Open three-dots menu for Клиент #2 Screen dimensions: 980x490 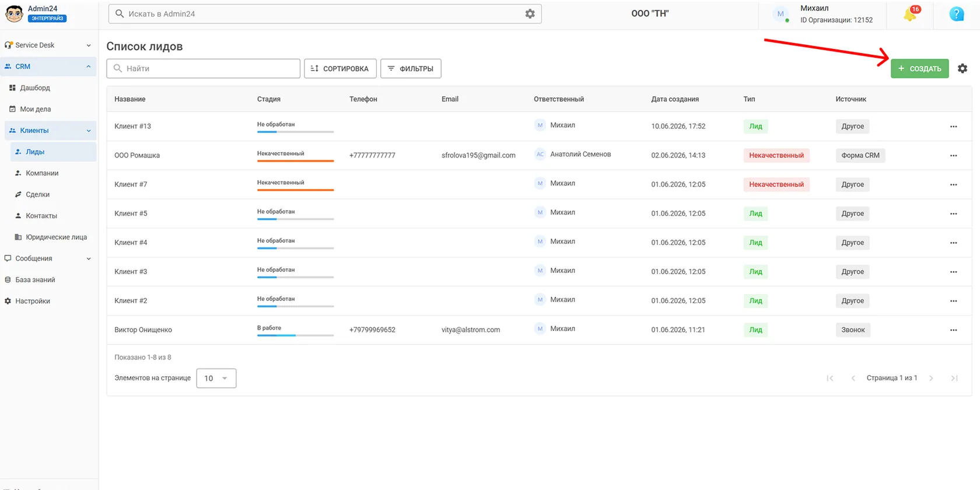[x=953, y=301]
